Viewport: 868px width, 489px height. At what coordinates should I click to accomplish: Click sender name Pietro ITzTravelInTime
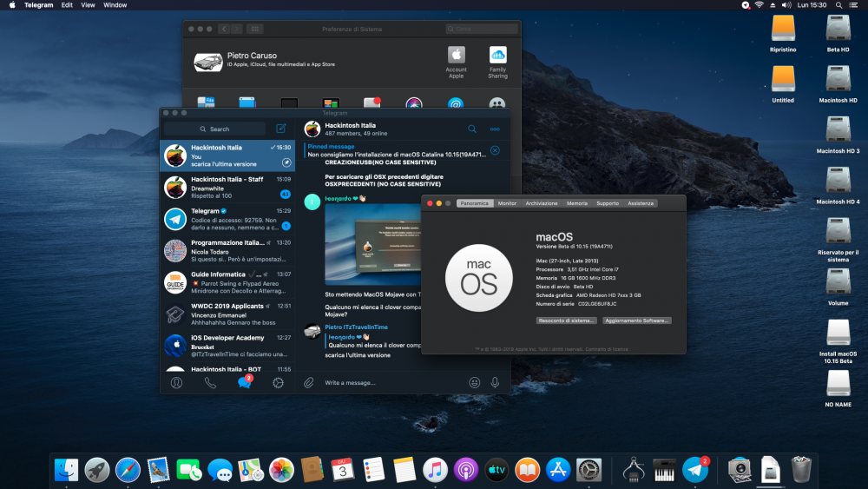(356, 327)
